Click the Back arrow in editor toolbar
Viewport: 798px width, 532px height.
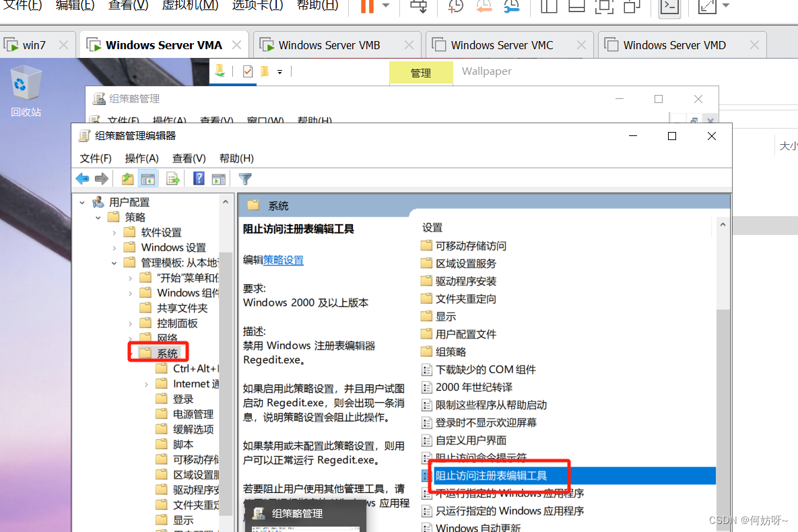click(x=82, y=178)
